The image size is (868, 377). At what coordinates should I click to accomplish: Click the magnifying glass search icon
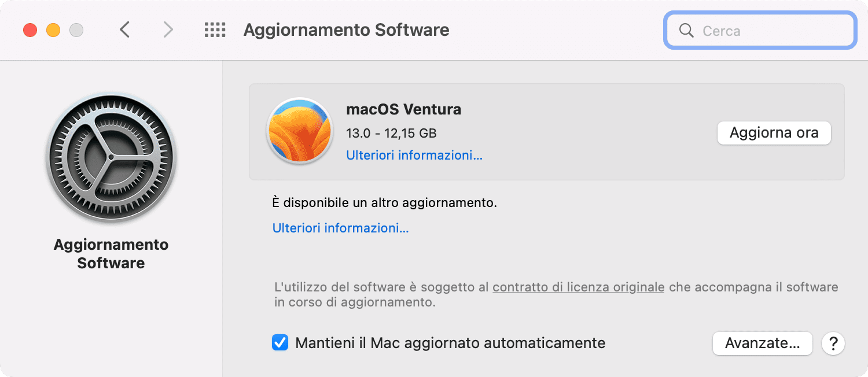point(686,30)
